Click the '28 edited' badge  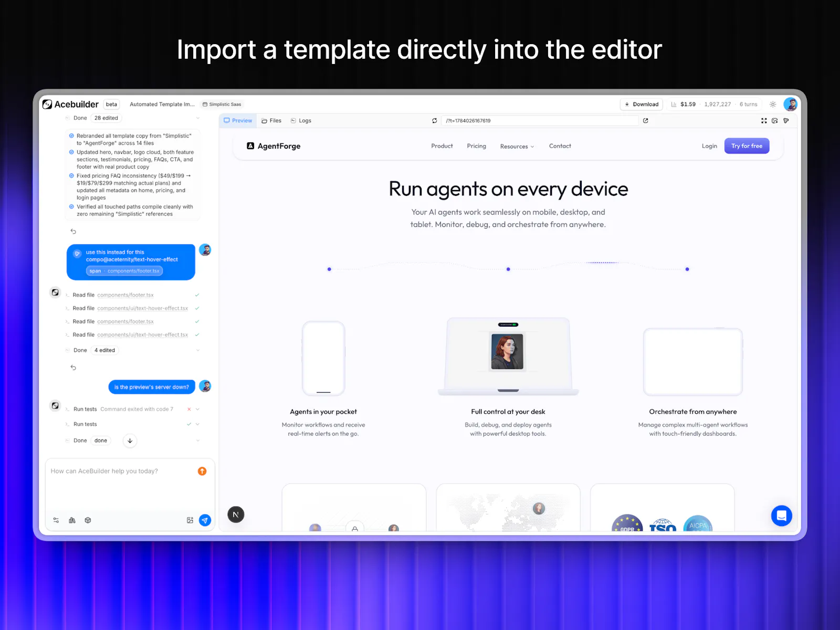click(106, 118)
